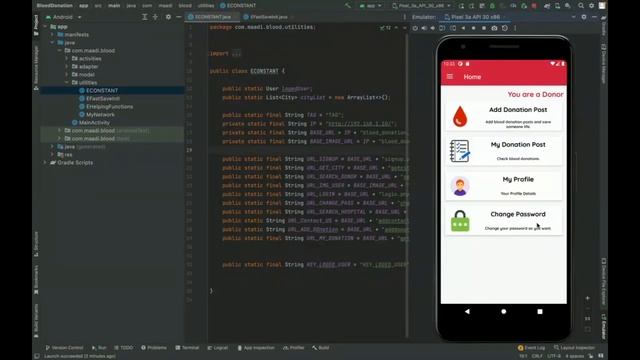Click the emulator rotate left icon
Viewport: 640px width, 360px height.
point(442,28)
